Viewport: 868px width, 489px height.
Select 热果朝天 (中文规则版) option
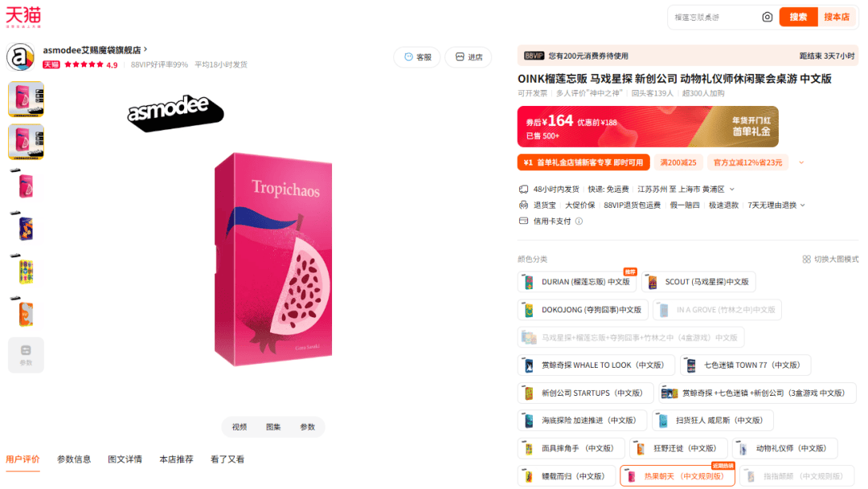(677, 476)
